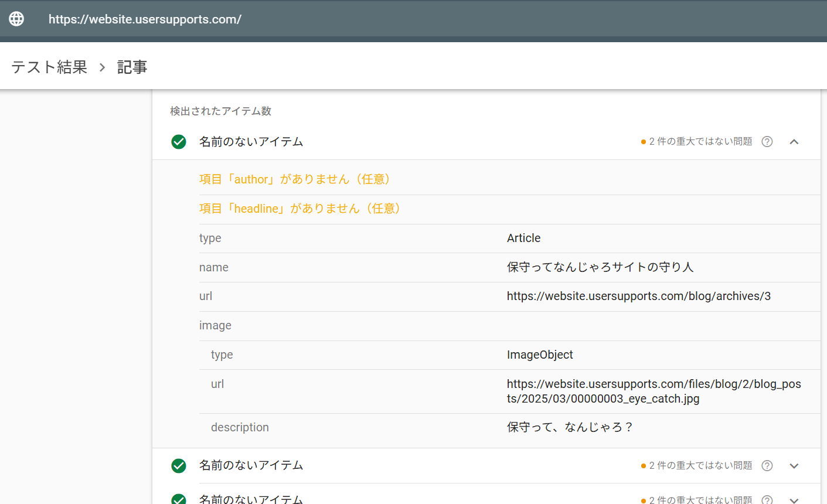Screen dimensions: 827x504
Task: Select the article url value row
Action: (x=638, y=297)
